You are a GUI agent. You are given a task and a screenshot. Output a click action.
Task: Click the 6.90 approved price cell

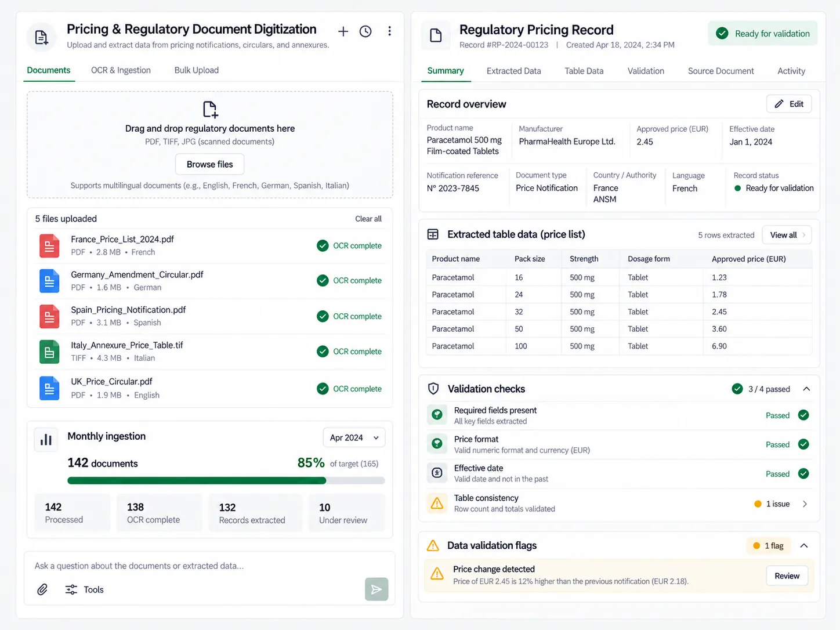[757, 346]
